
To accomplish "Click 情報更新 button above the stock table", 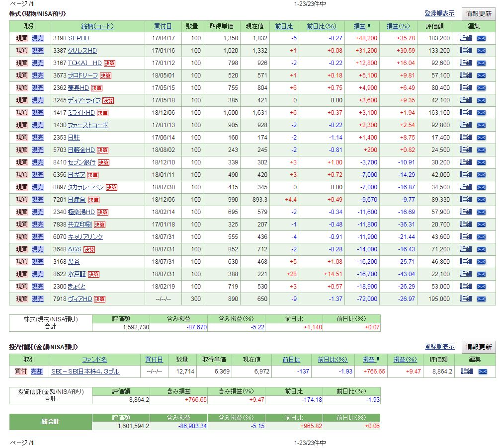I will pyautogui.click(x=479, y=14).
